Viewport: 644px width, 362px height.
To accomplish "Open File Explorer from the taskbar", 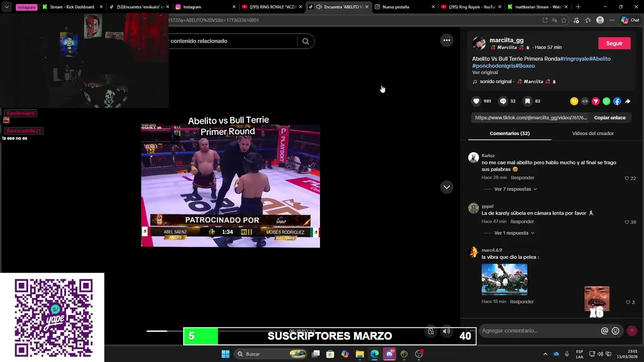I will click(360, 354).
